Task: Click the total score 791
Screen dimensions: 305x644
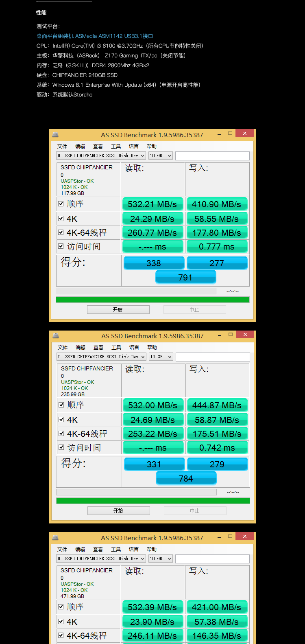Action: coord(185,277)
